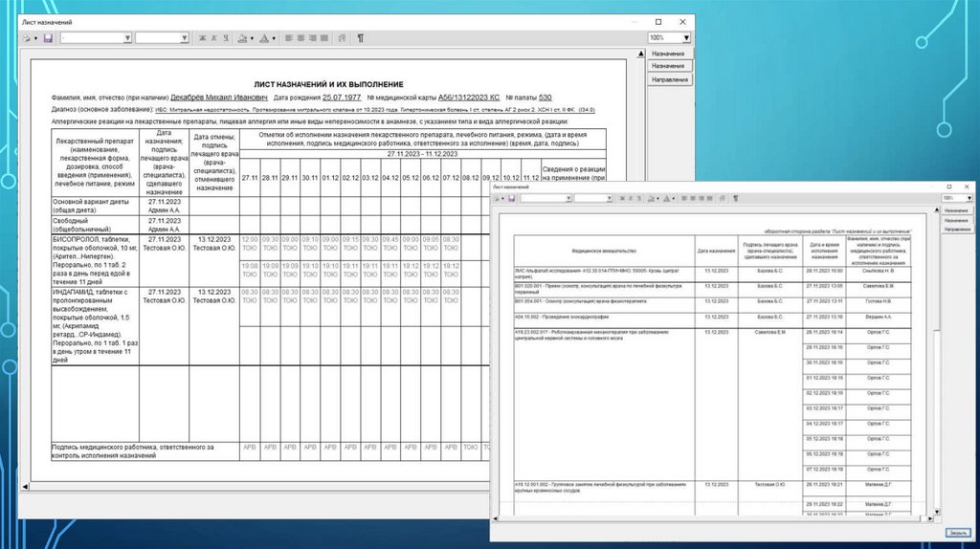The height and width of the screenshot is (549, 980).
Task: Open font color arrow in the large window
Action: click(x=273, y=38)
